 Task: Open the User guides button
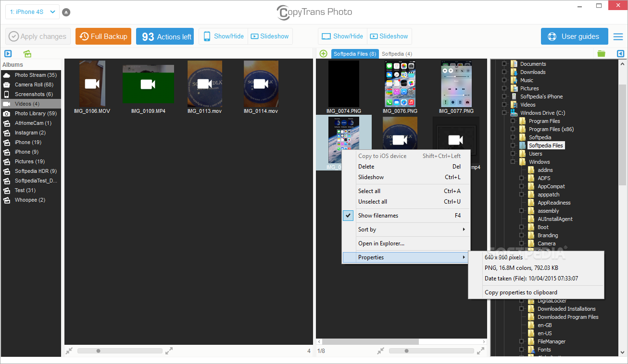pyautogui.click(x=575, y=36)
